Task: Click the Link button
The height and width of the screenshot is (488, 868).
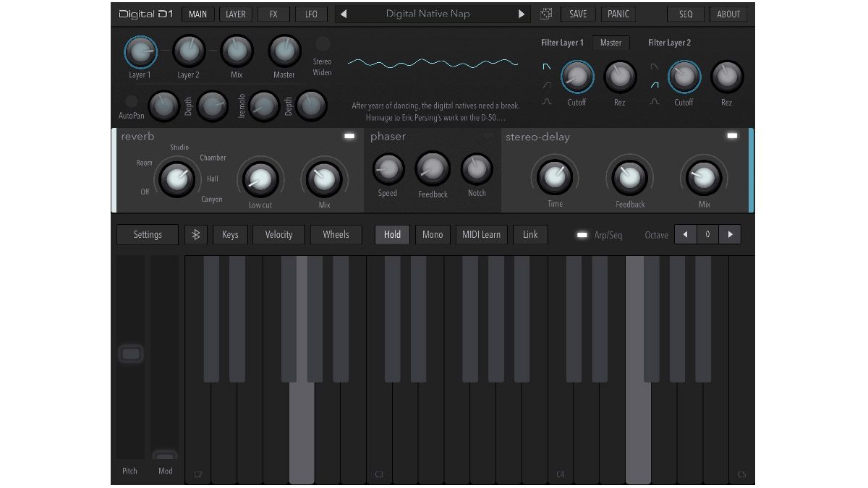Action: 530,234
